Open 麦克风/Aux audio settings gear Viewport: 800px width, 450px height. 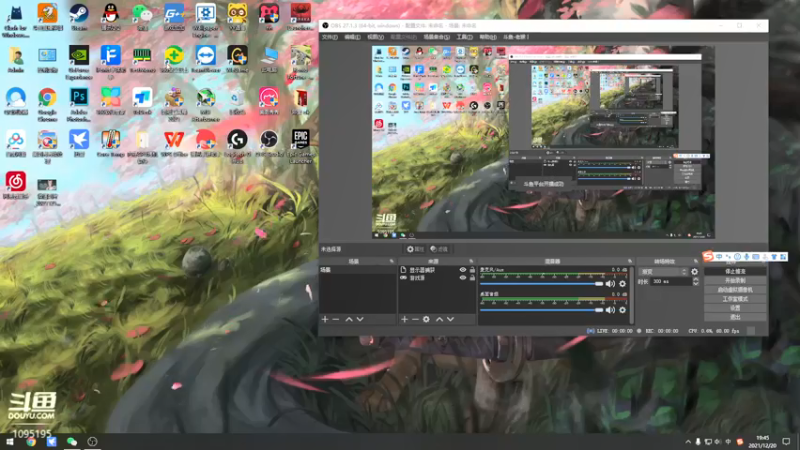pos(622,284)
